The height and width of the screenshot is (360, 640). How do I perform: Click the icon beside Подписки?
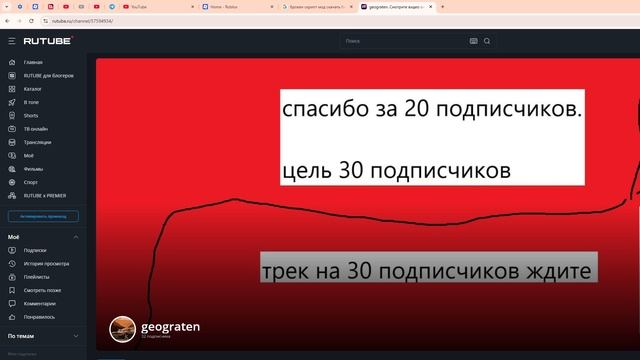pyautogui.click(x=12, y=250)
